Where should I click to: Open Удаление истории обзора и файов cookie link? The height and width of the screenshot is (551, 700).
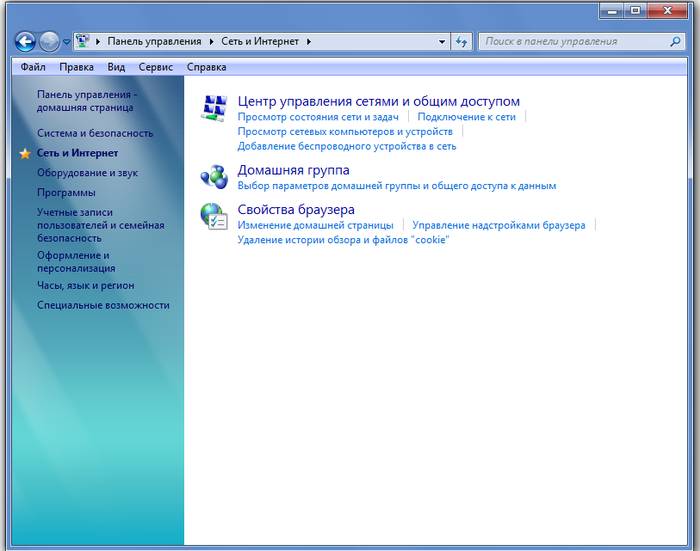(x=343, y=240)
